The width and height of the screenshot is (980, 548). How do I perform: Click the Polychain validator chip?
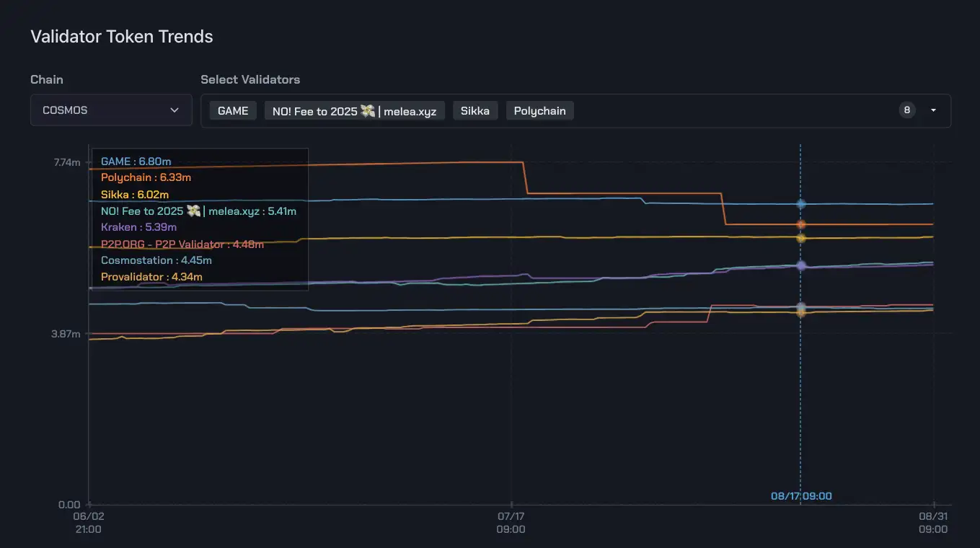pyautogui.click(x=540, y=110)
